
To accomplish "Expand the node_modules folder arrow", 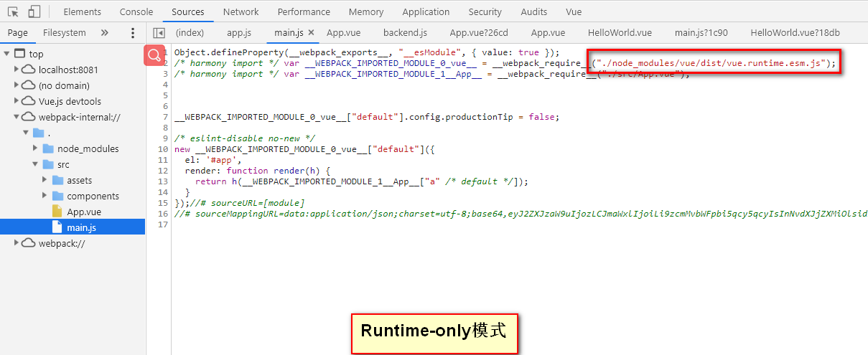I will point(36,148).
